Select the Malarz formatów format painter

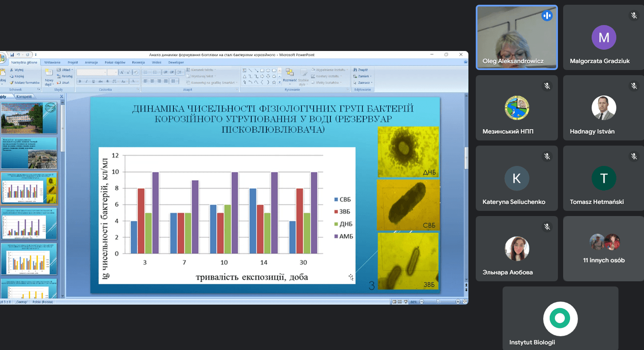tap(25, 83)
